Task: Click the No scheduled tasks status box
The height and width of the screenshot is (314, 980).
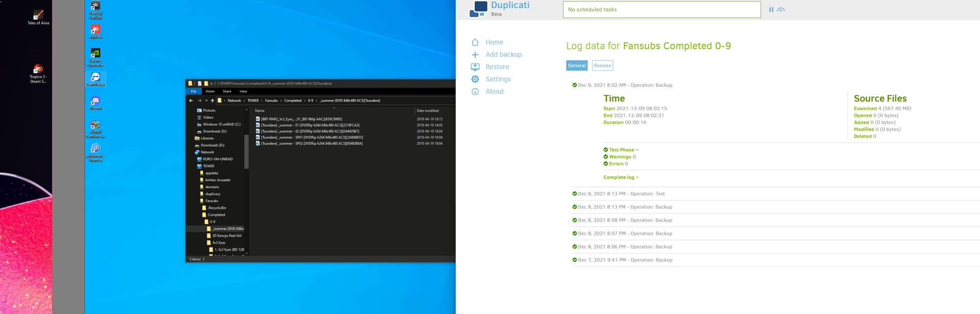Action: point(661,10)
